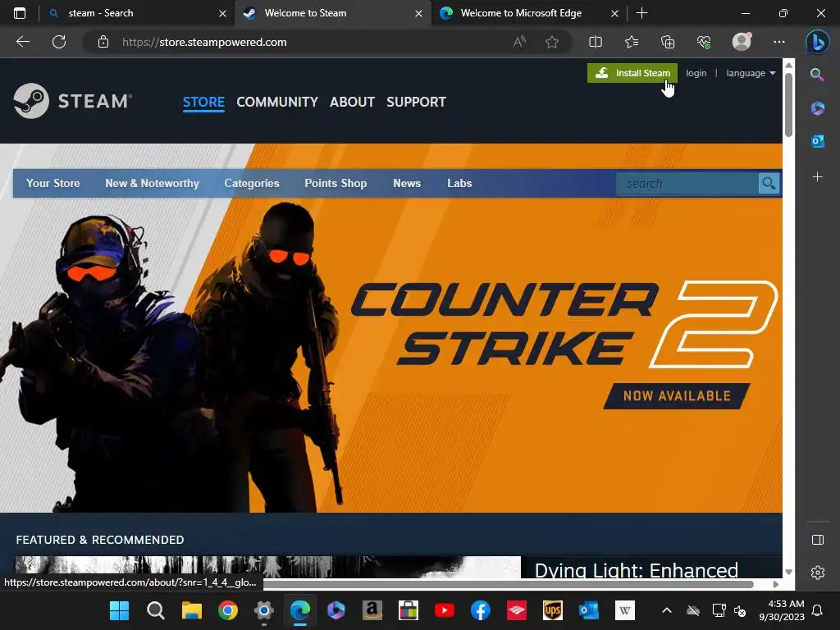View site information lock icon
840x630 pixels.
tap(103, 42)
